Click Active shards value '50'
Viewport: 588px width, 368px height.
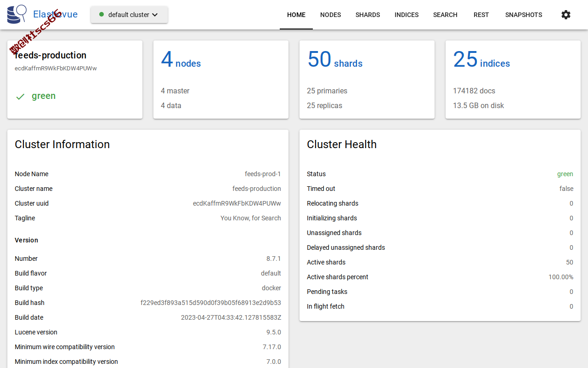570,262
